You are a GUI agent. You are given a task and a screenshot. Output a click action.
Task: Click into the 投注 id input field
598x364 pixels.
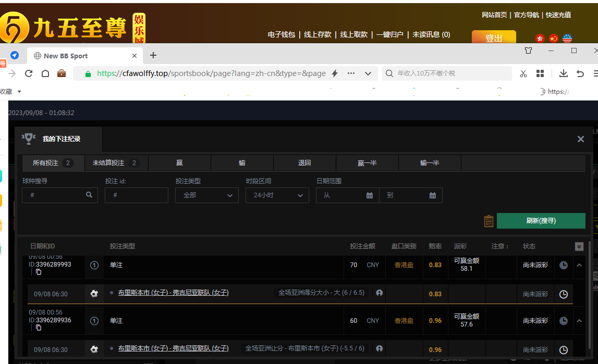137,195
